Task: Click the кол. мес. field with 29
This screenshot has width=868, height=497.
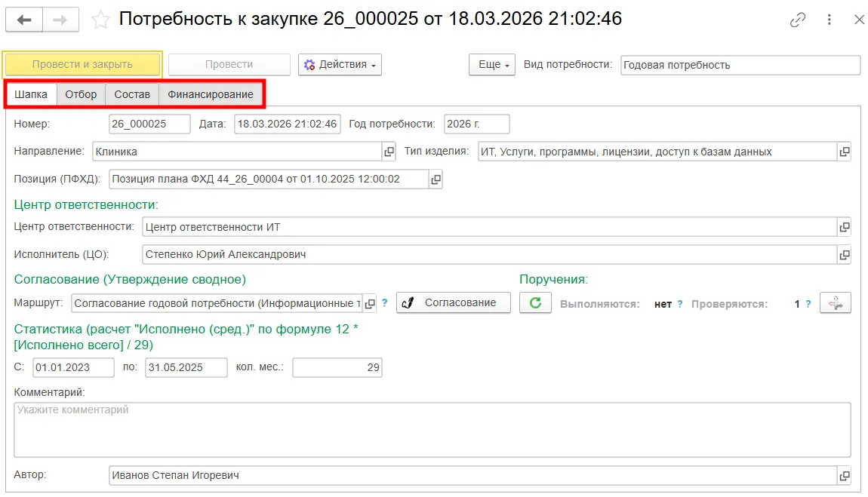Action: (337, 367)
